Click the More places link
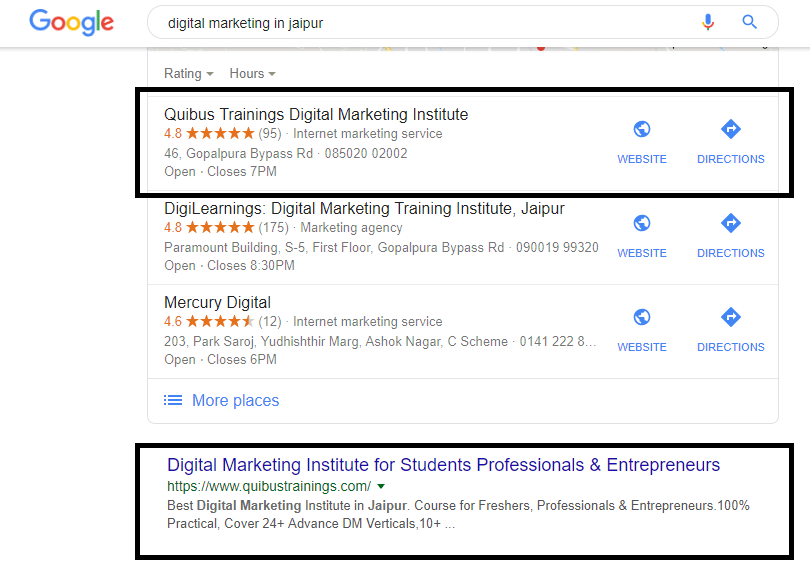This screenshot has height=580, width=810. click(x=235, y=400)
